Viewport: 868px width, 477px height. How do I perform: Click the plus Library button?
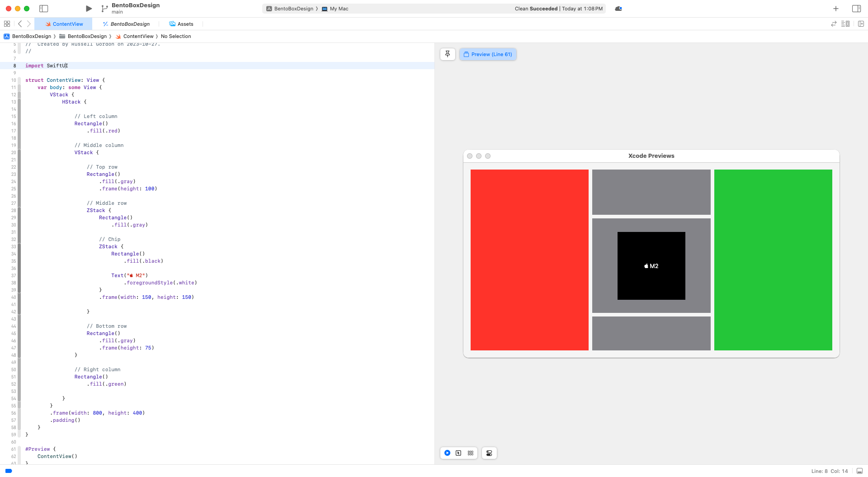[836, 9]
